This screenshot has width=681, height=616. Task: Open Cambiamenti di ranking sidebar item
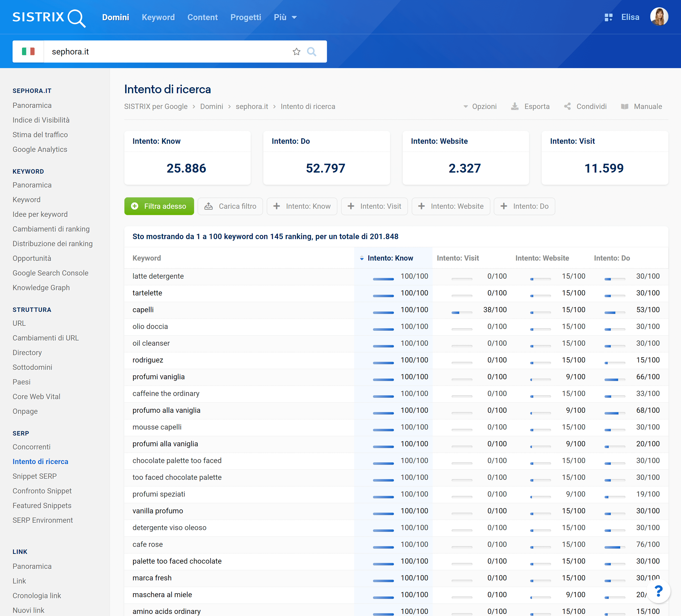[51, 229]
